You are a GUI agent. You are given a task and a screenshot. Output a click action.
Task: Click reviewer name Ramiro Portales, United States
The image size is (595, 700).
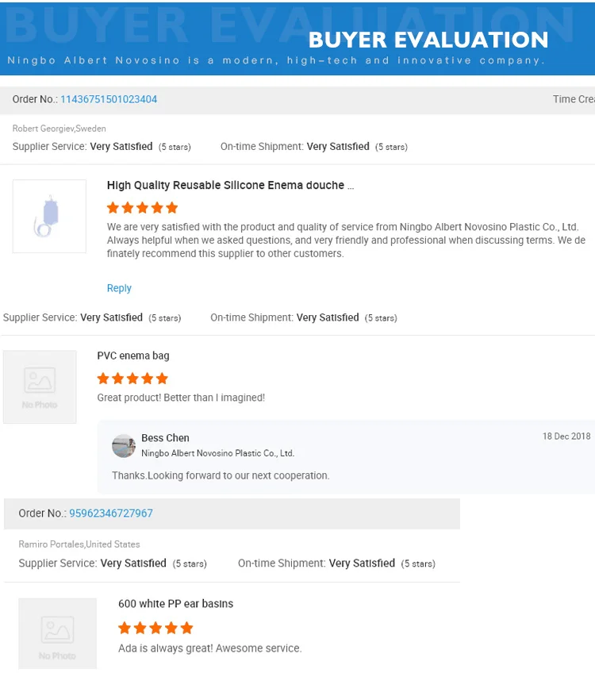pos(79,544)
